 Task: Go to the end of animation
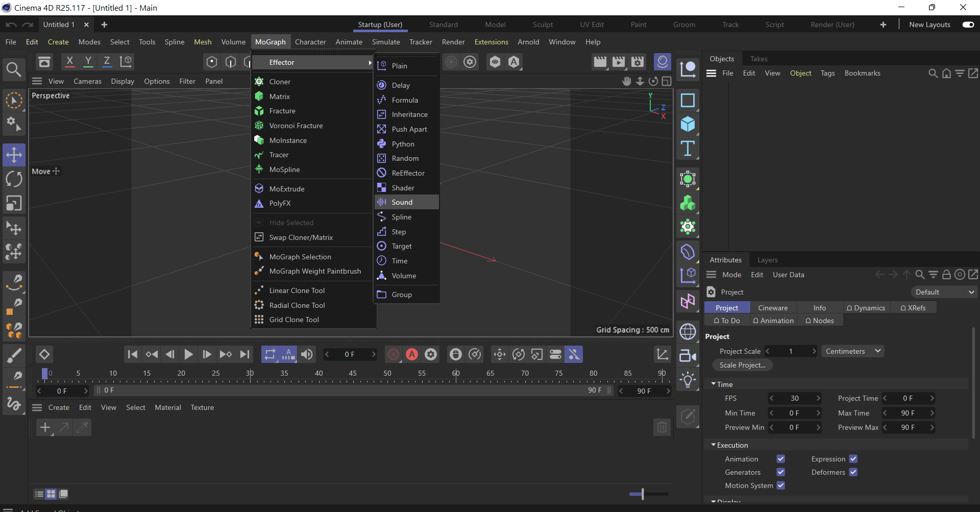(x=245, y=354)
